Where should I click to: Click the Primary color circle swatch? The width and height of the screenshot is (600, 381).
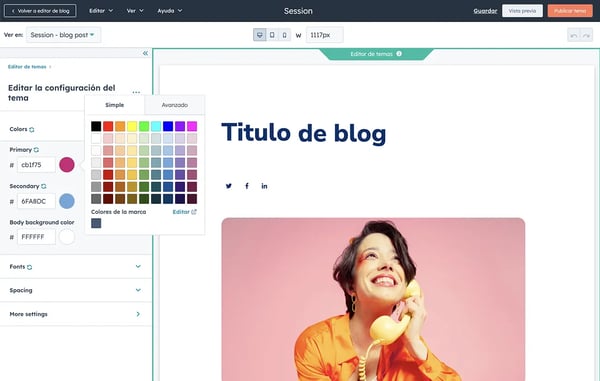pos(67,165)
